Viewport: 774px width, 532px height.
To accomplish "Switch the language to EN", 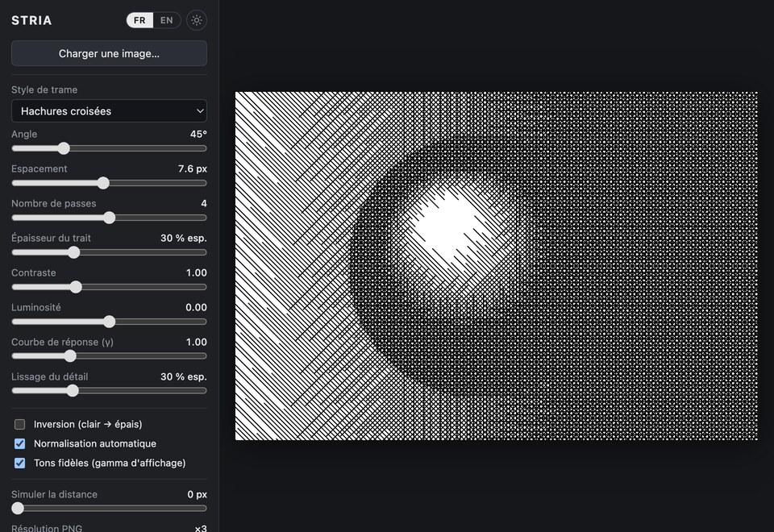I will click(167, 20).
